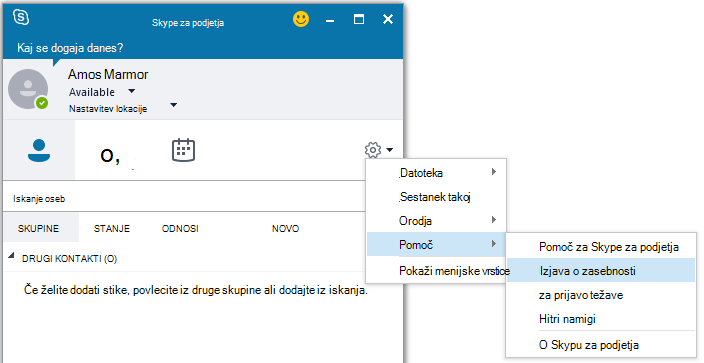Click the gear options icon

(373, 150)
